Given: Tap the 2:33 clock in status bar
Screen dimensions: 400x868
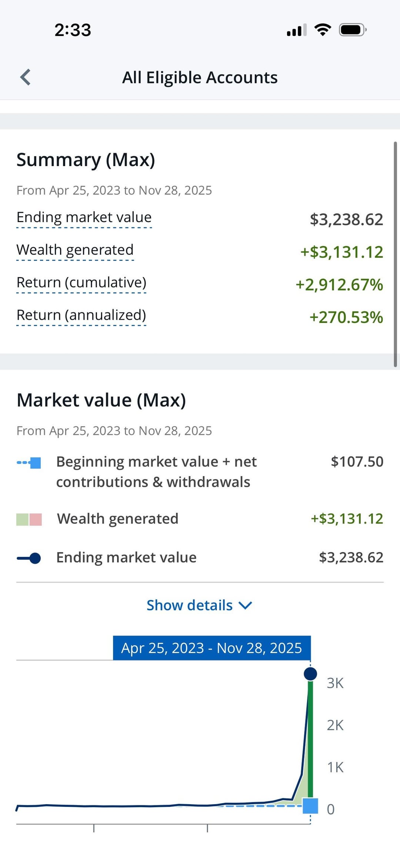Looking at the screenshot, I should point(73,30).
